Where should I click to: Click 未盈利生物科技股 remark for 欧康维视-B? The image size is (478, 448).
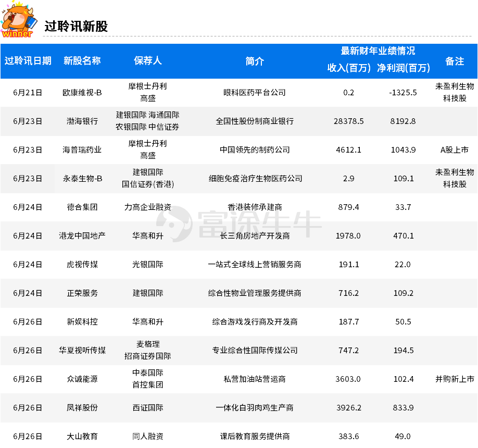pos(455,92)
